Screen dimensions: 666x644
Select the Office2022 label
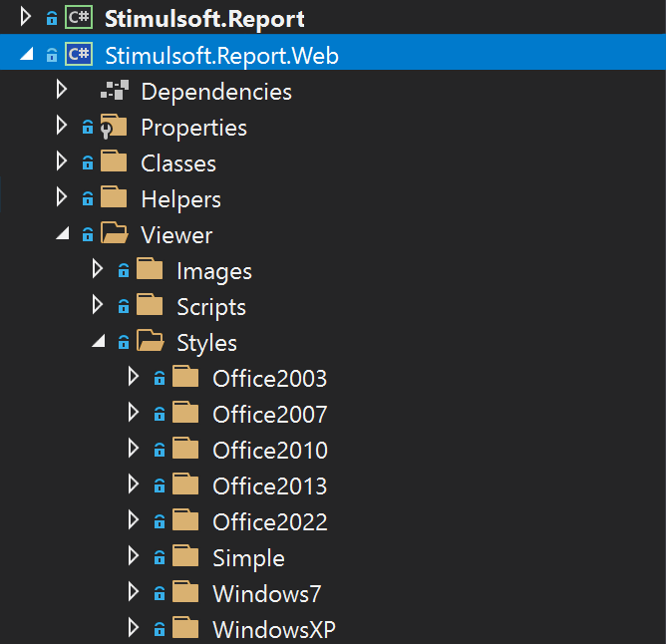[270, 522]
